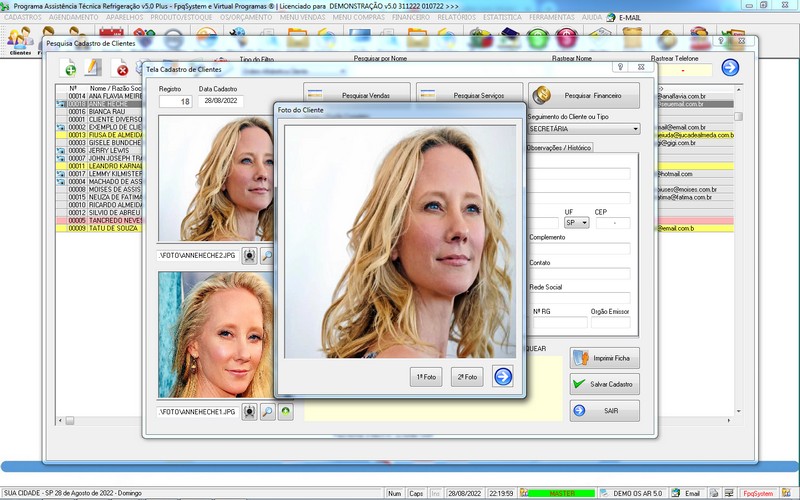This screenshot has width=800, height=500.
Task: Click the monitor icon in status bar
Action: click(x=730, y=493)
